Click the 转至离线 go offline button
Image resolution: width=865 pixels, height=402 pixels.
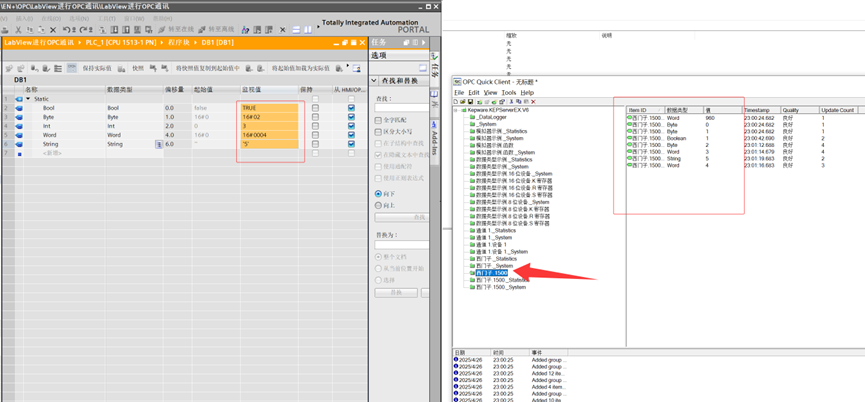coord(216,30)
